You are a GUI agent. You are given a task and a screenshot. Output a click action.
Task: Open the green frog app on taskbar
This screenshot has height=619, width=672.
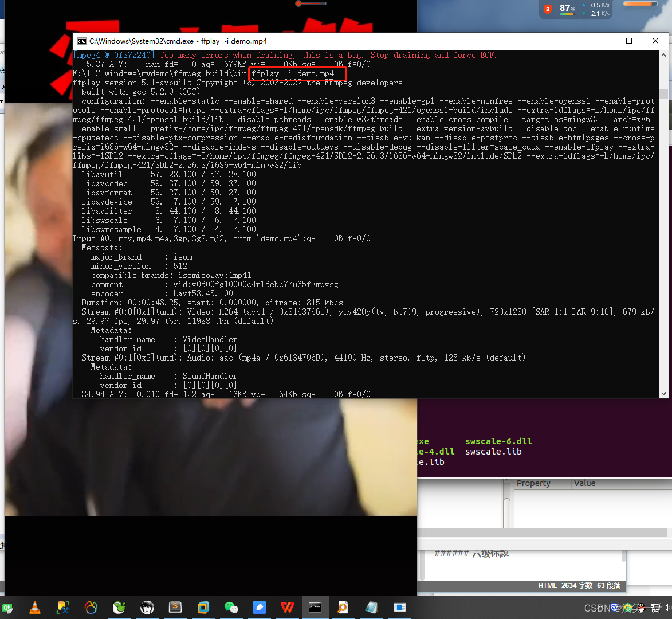click(119, 608)
